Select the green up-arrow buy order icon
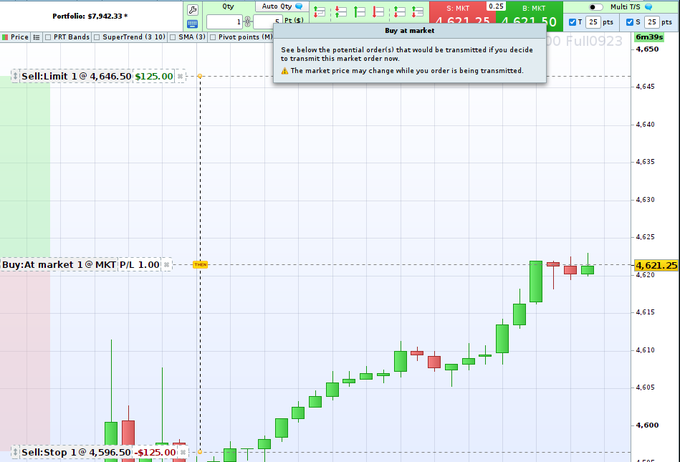This screenshot has height=462, width=680. tap(360, 12)
